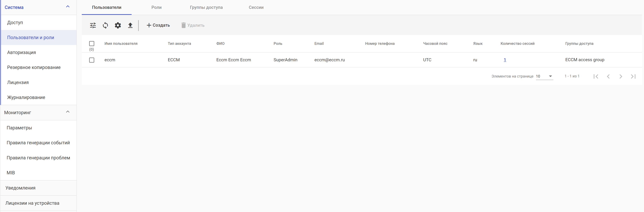Open the session count link 1
This screenshot has width=644, height=212.
point(505,60)
